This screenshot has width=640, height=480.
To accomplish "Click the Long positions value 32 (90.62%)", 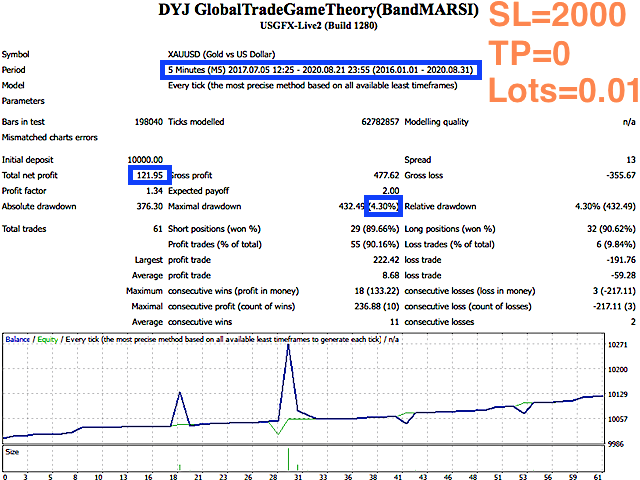I will click(611, 229).
